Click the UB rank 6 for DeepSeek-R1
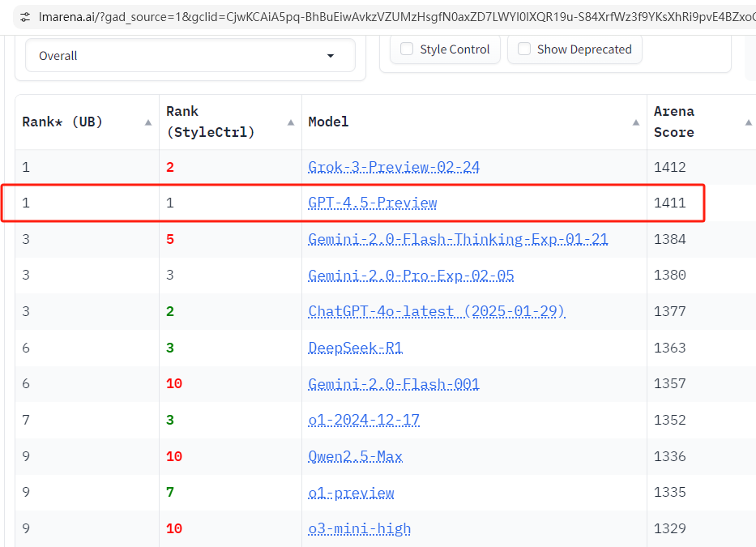 26,348
